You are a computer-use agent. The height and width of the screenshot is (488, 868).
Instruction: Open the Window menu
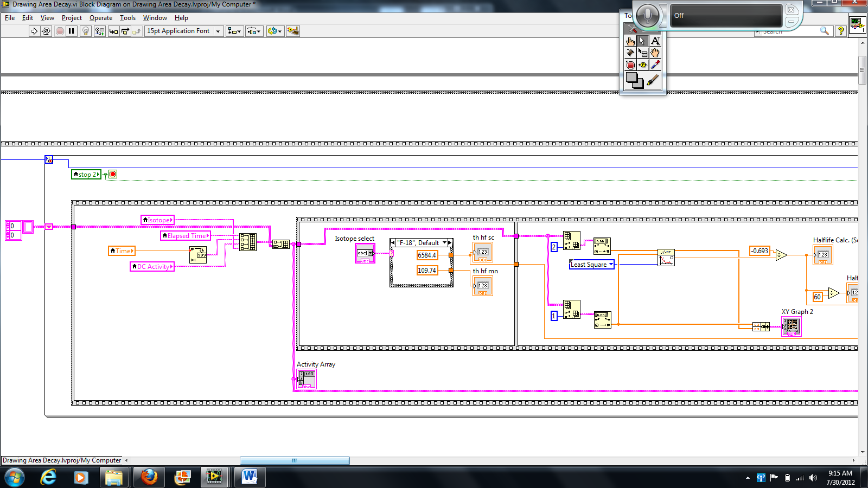pyautogui.click(x=155, y=18)
